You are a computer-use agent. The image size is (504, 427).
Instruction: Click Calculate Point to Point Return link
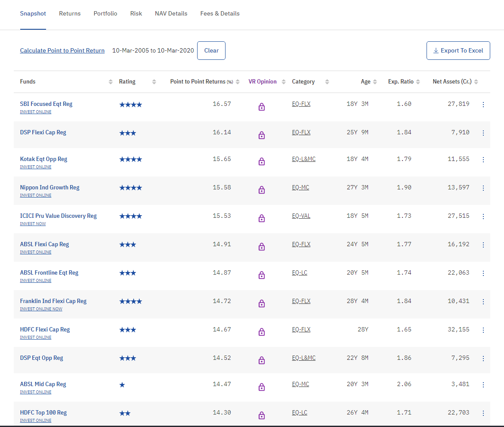62,50
